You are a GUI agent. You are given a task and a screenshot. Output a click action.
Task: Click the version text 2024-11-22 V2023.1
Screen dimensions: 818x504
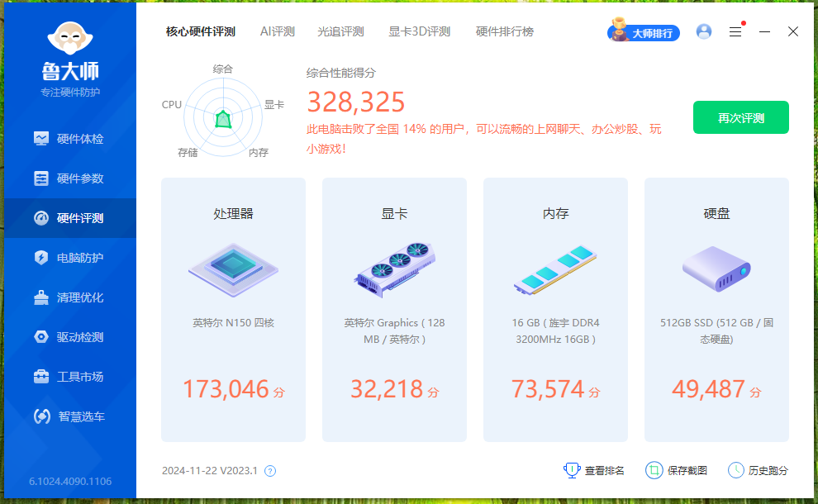210,471
